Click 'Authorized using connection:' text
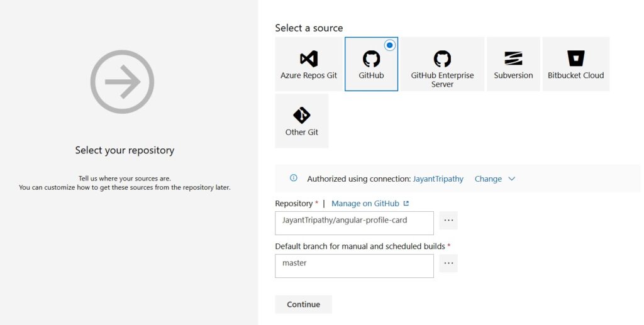The image size is (644, 325). coord(359,179)
